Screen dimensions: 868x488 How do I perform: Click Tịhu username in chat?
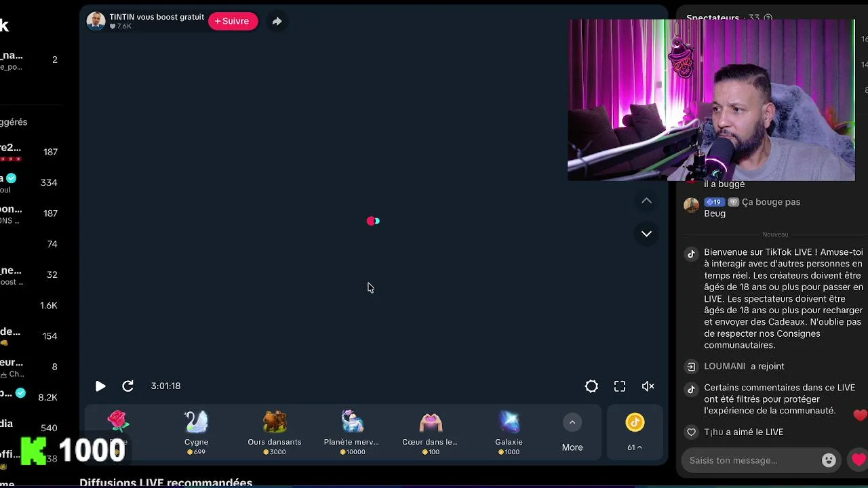coord(713,432)
